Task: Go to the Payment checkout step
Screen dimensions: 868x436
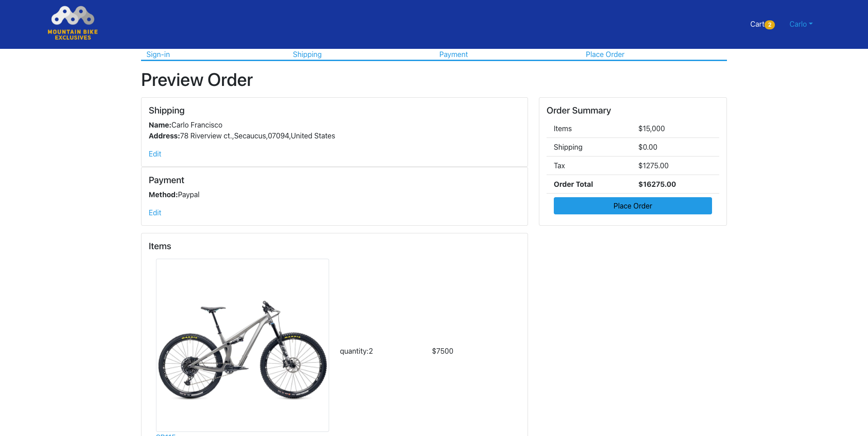Action: pos(453,54)
